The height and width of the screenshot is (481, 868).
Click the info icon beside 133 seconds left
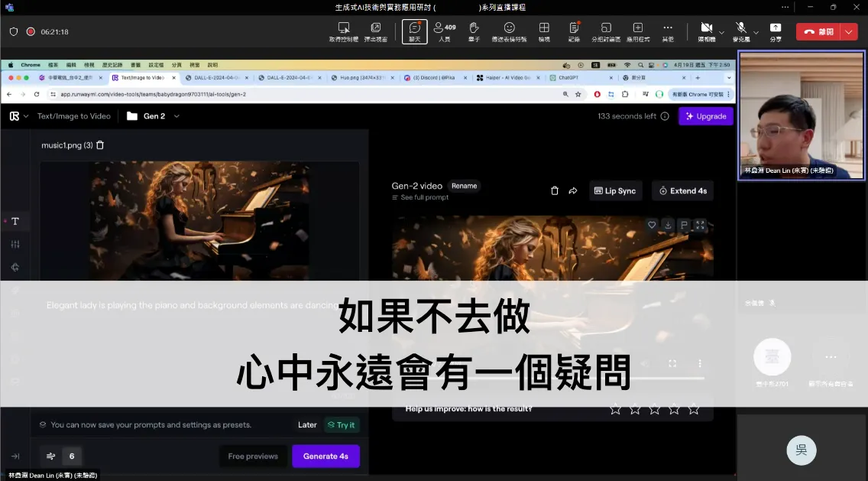(665, 116)
